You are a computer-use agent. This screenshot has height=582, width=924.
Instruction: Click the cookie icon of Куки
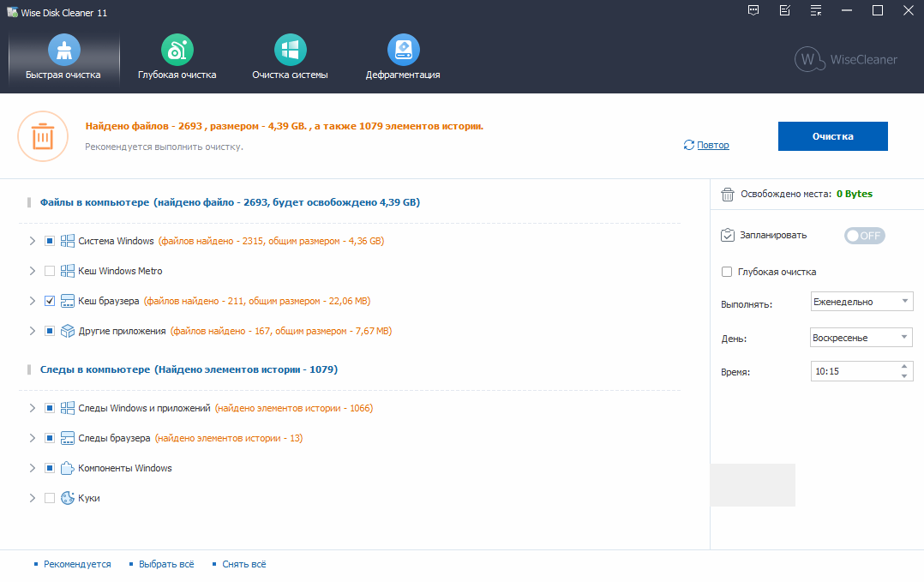tap(68, 498)
